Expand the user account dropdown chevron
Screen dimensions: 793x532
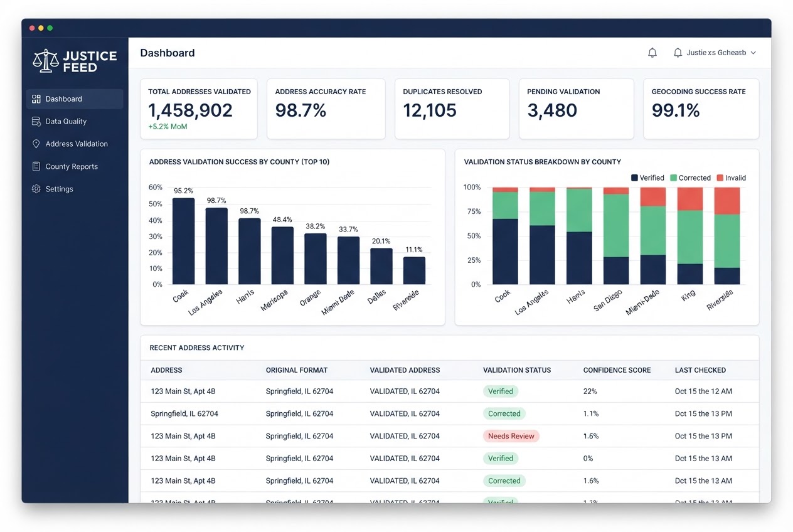[753, 53]
